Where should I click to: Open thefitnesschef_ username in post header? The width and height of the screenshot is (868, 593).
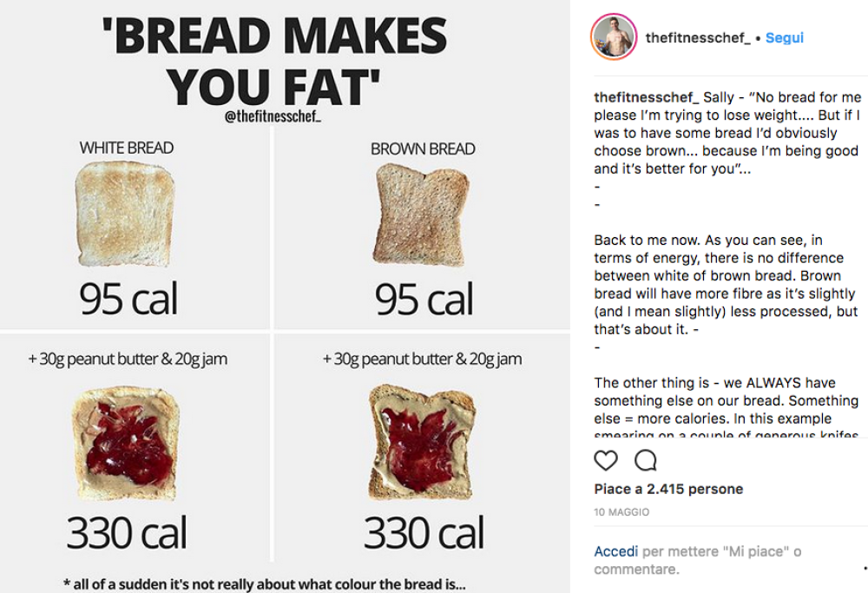click(697, 38)
